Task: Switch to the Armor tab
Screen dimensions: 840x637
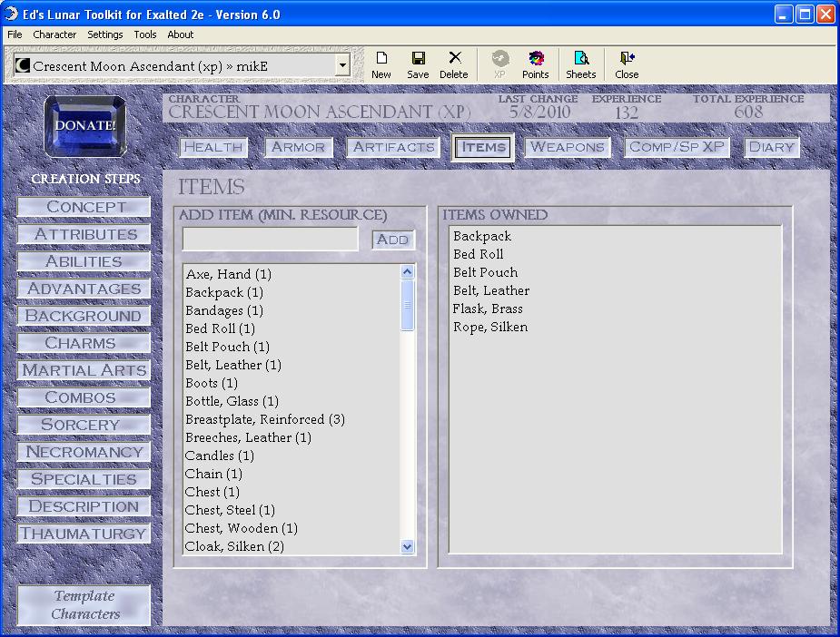Action: (x=299, y=147)
